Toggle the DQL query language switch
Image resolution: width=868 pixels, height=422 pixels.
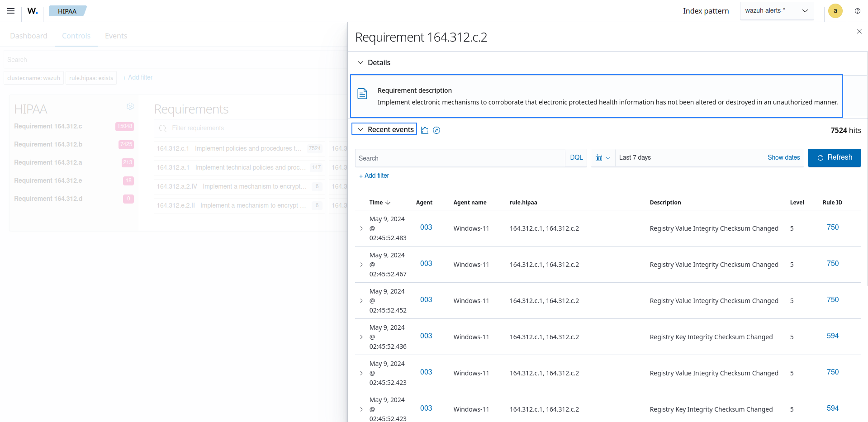576,157
